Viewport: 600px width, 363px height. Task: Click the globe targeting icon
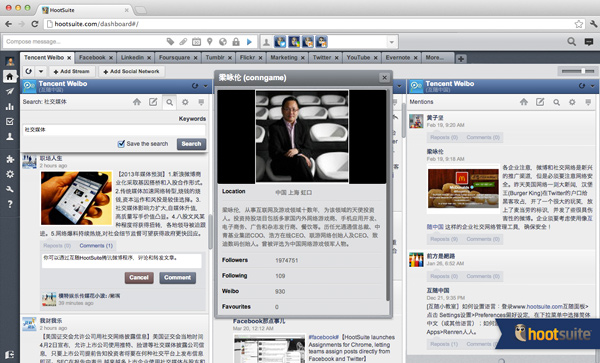(223, 42)
